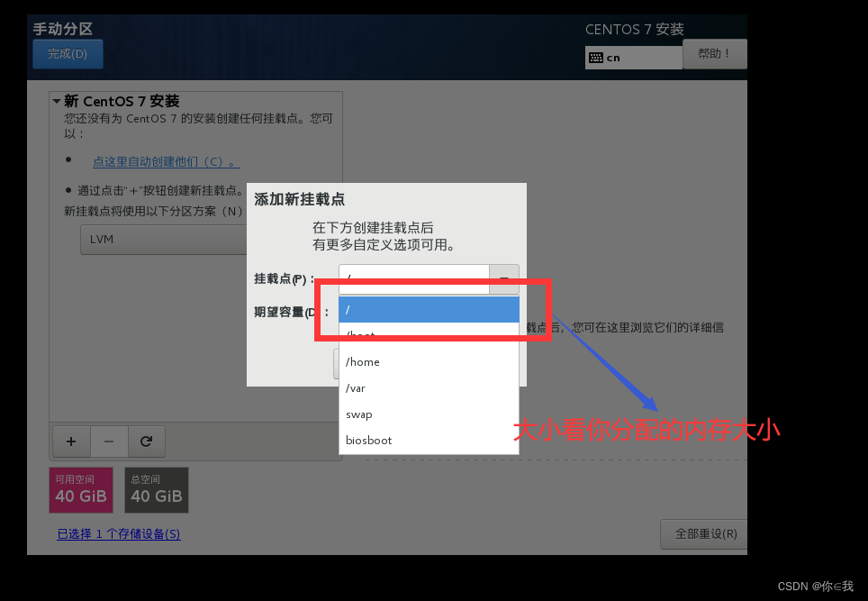This screenshot has width=868, height=601.
Task: Click the 挂载点(P) label
Action: [x=284, y=278]
